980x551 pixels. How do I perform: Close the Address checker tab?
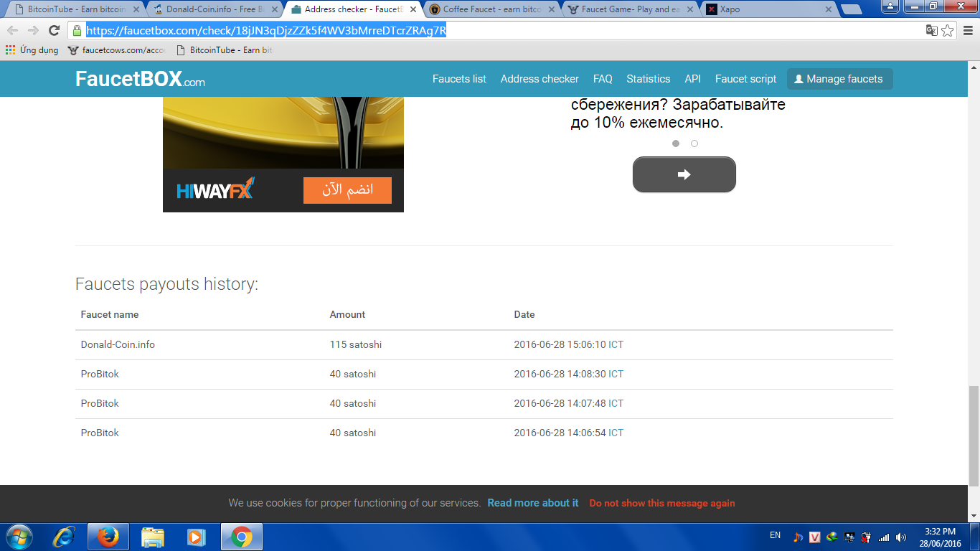coord(413,9)
